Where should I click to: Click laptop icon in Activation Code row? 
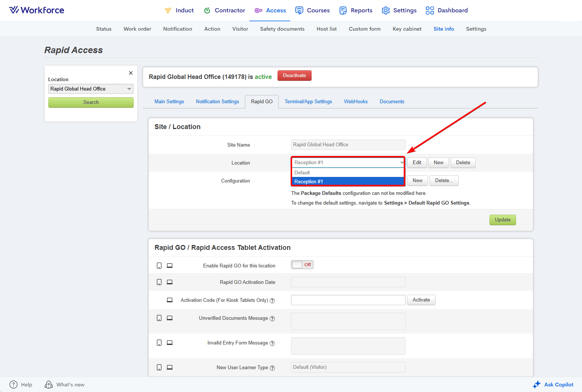coord(170,300)
